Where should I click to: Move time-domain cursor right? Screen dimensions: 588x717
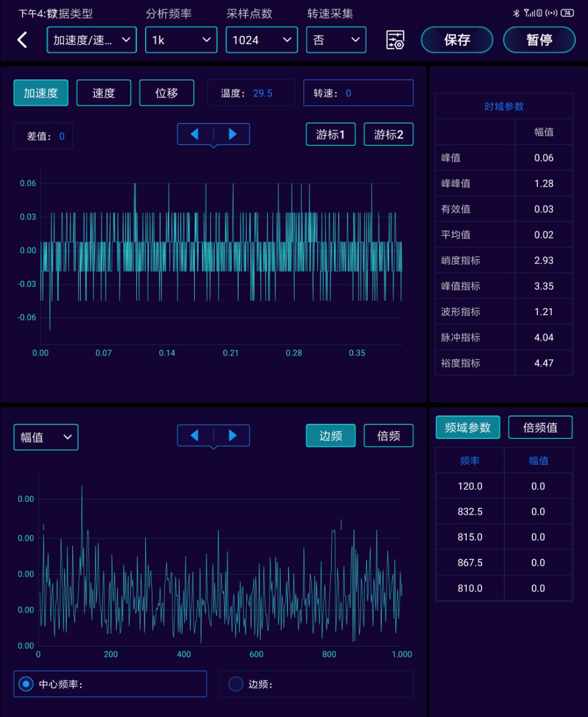coord(232,135)
